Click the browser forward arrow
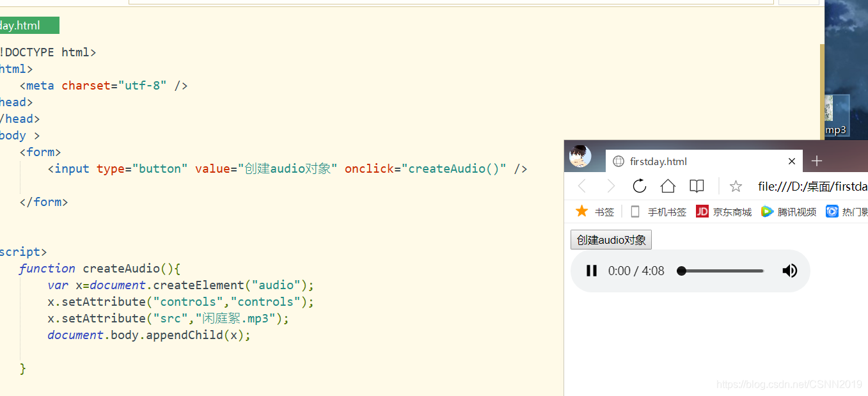 pyautogui.click(x=610, y=186)
